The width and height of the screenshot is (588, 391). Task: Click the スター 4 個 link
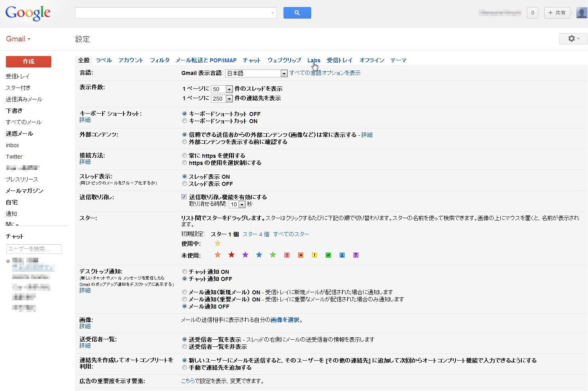point(256,234)
